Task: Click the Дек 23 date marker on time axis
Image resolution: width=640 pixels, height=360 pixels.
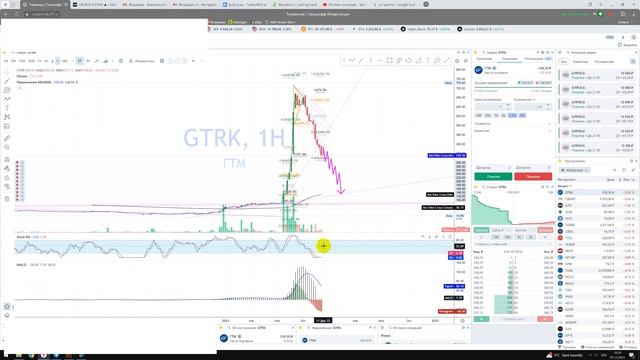Action: coord(323,321)
